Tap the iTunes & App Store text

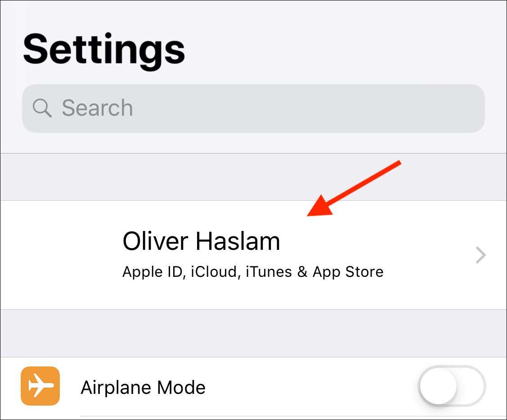pos(314,272)
